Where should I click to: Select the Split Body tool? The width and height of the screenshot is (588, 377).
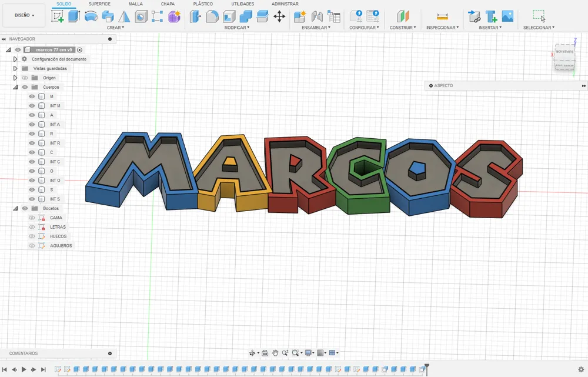[262, 16]
